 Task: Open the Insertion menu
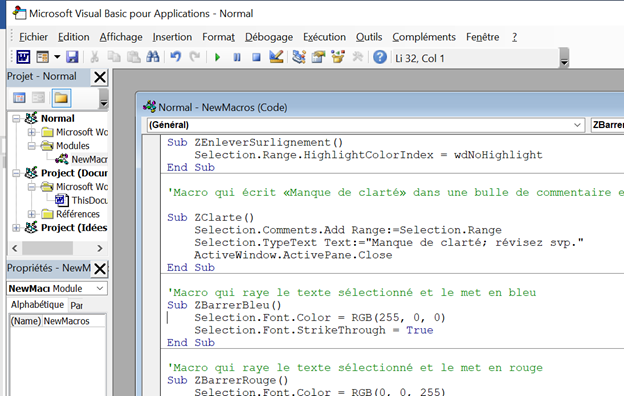[172, 37]
